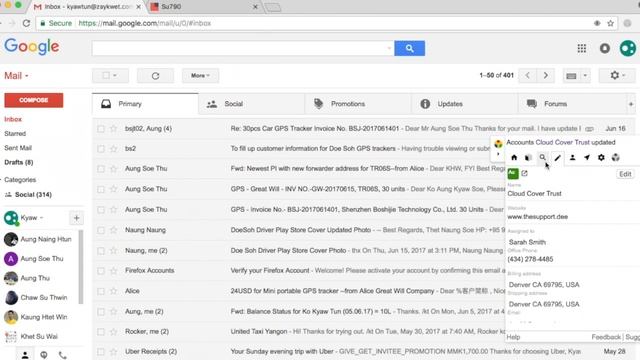Click Edit button in CRM sidebar

point(625,174)
